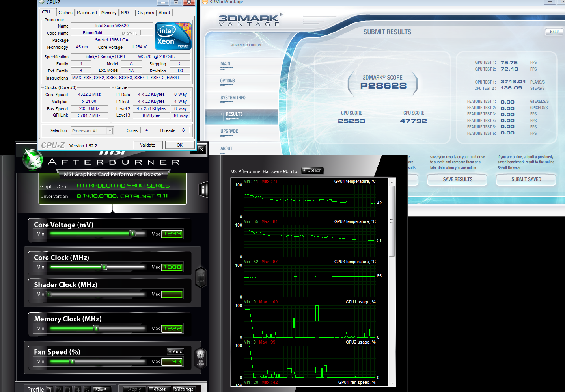The height and width of the screenshot is (392, 565).
Task: Select Afterburner profile 1
Action: click(x=50, y=389)
